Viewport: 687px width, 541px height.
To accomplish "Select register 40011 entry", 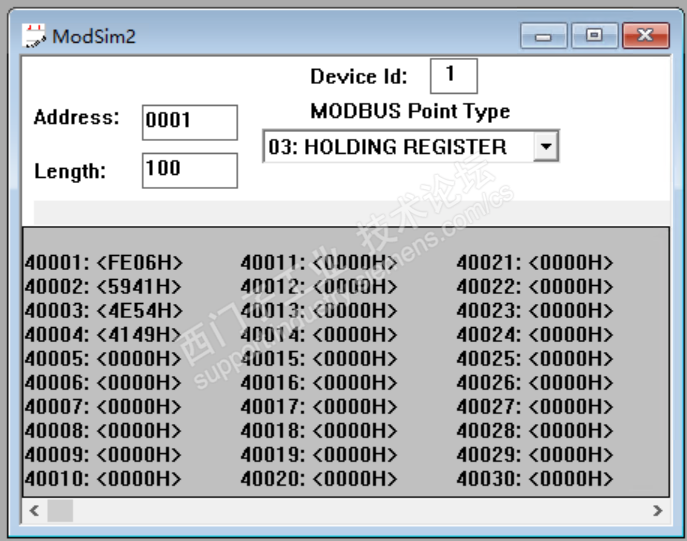I will (x=319, y=263).
